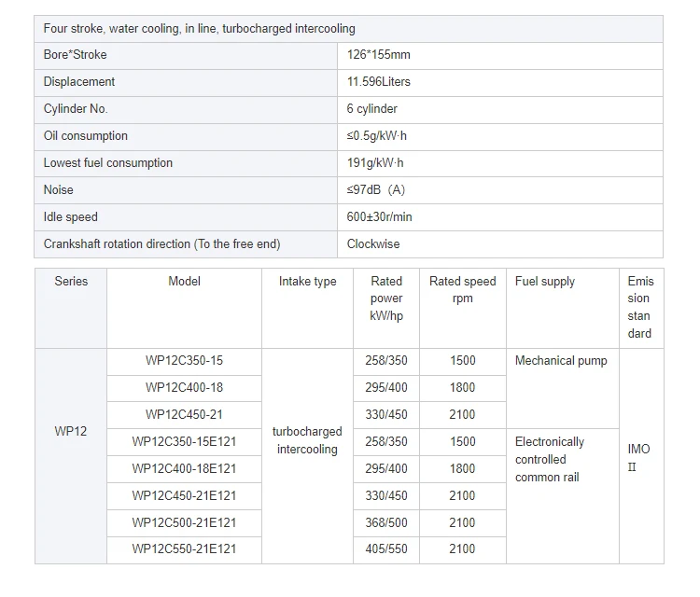700x597 pixels.
Task: Select the Mechanical pump cell
Action: click(561, 361)
